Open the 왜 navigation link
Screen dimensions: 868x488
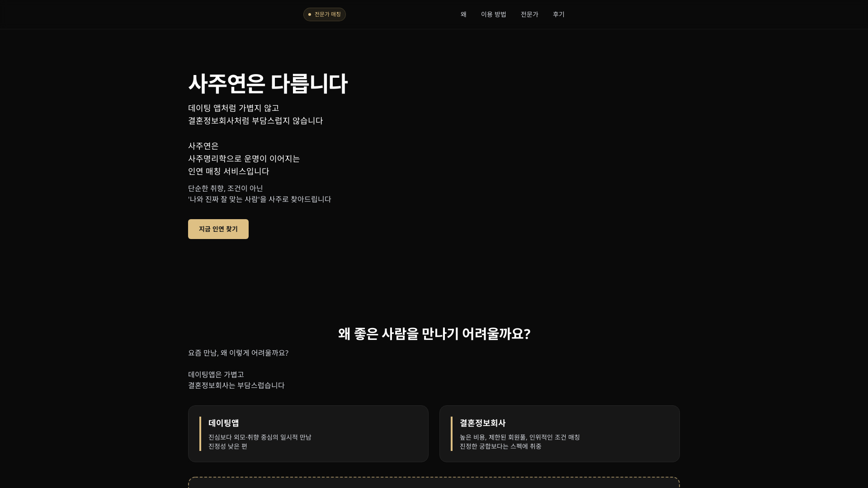click(x=463, y=14)
